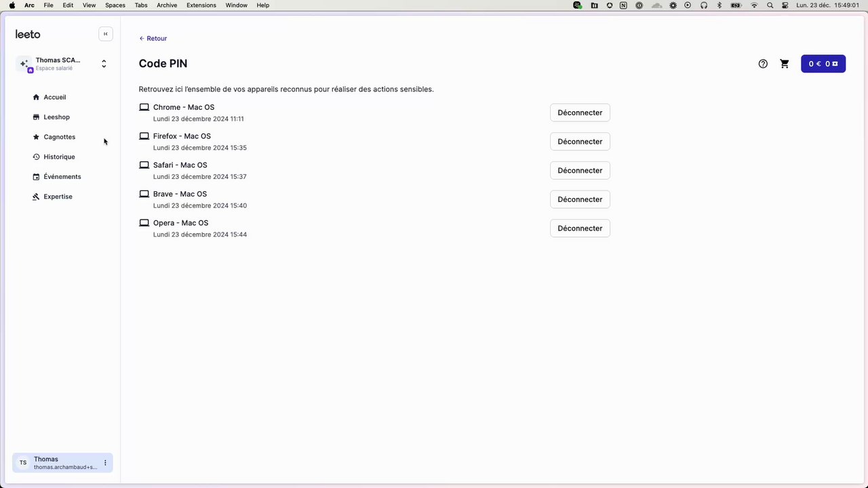Expand the Thomas SCA... workspace switcher

pyautogui.click(x=104, y=64)
